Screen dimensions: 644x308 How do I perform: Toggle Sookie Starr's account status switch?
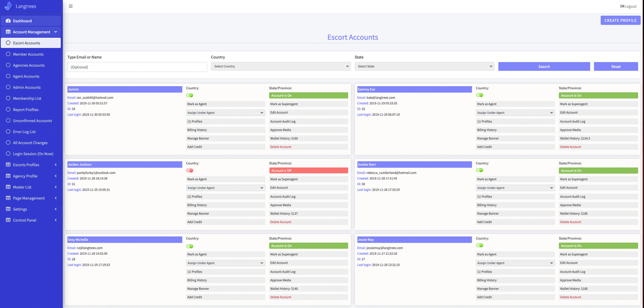coord(479,170)
